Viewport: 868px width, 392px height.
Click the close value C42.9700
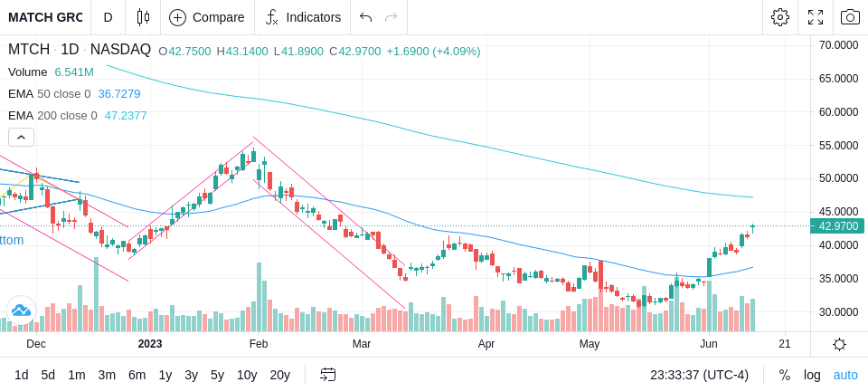(x=354, y=52)
